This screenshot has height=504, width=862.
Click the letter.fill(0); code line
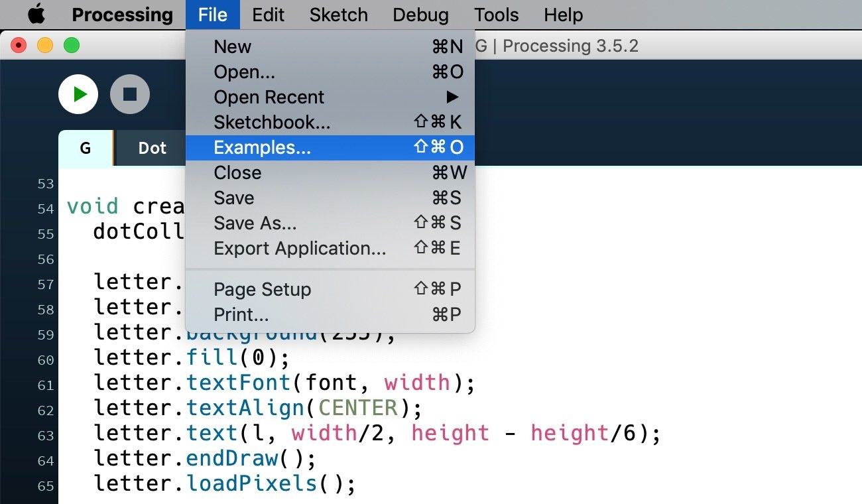coord(192,358)
